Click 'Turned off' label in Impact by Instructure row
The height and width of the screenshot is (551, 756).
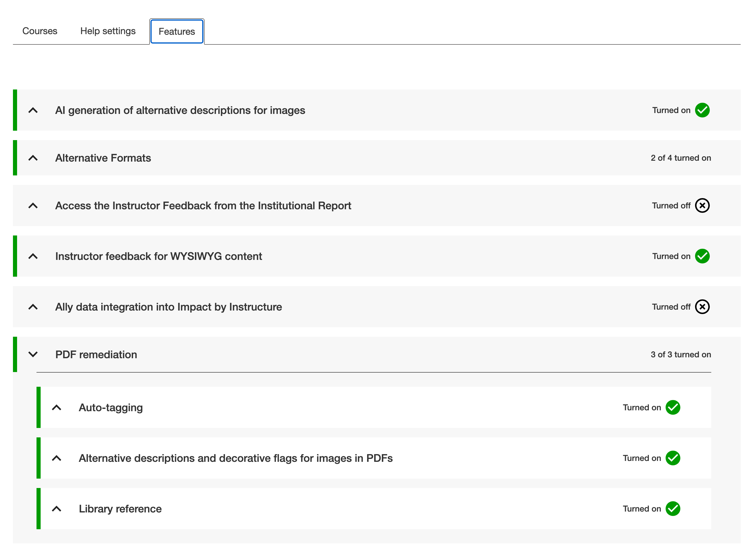pos(671,307)
